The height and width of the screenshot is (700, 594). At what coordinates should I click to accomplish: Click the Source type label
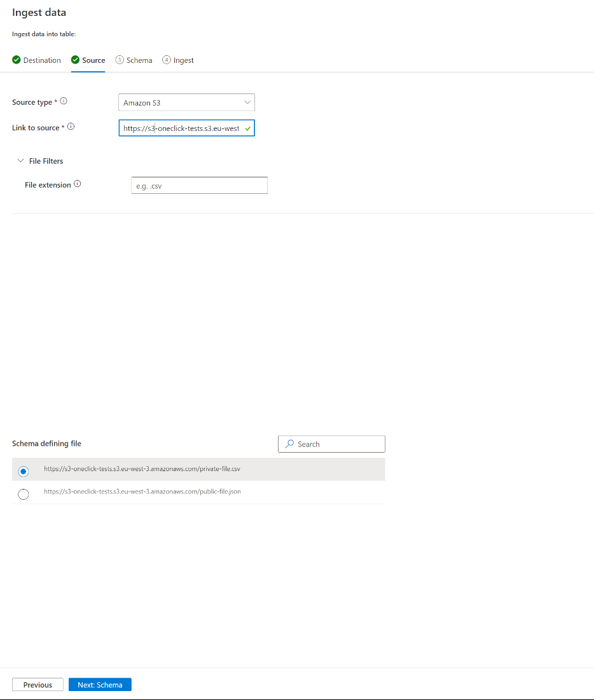click(32, 102)
